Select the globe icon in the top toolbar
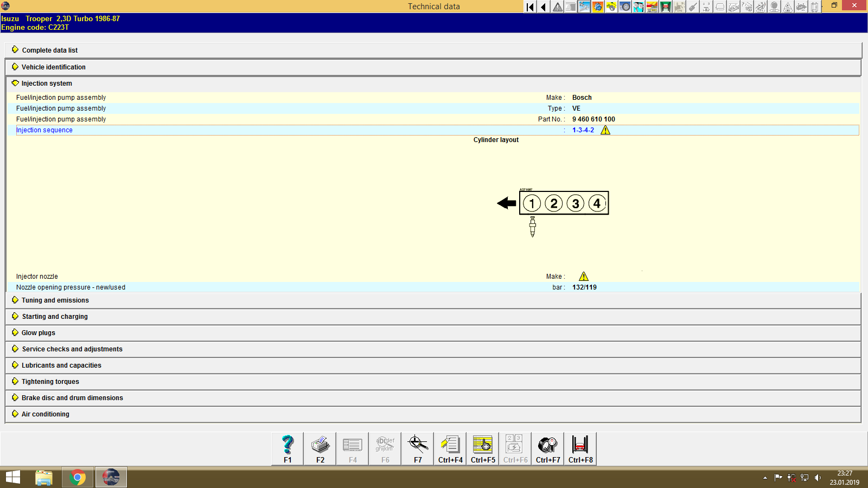Image resolution: width=868 pixels, height=488 pixels. (598, 7)
